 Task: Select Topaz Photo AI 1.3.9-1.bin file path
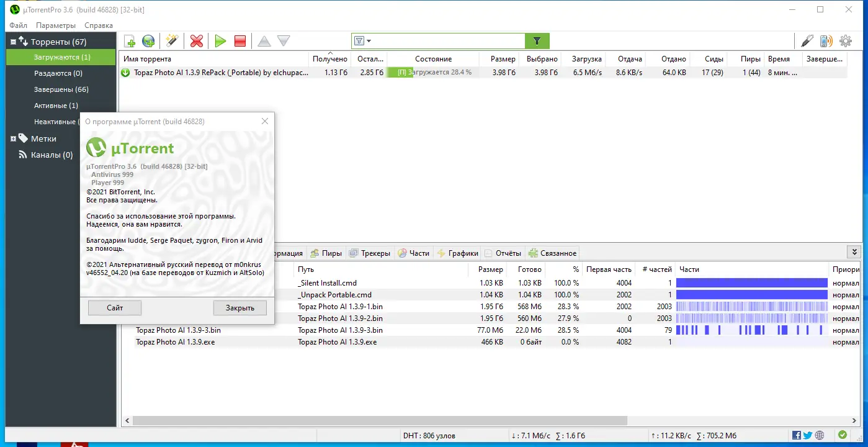point(340,307)
